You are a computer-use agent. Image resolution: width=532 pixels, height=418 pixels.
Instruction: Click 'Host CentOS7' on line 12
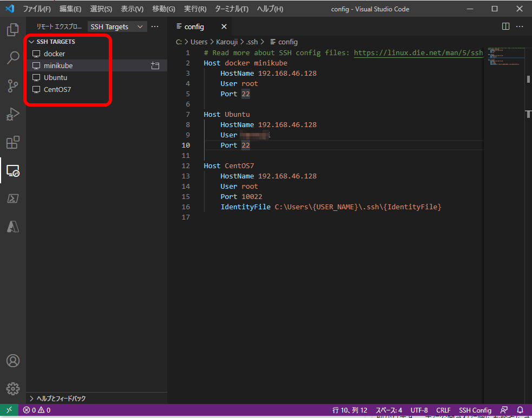point(229,166)
